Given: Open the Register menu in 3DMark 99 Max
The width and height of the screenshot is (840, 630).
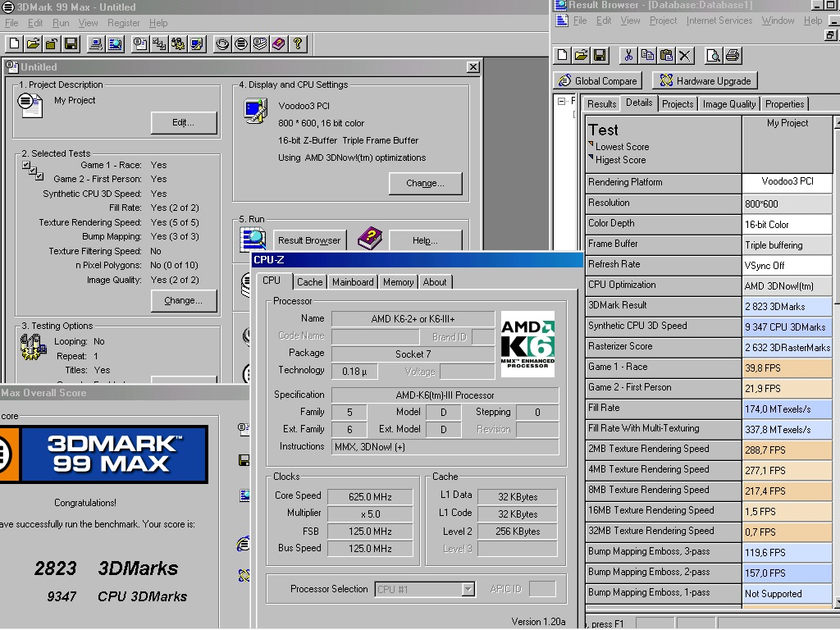Looking at the screenshot, I should click(x=124, y=23).
